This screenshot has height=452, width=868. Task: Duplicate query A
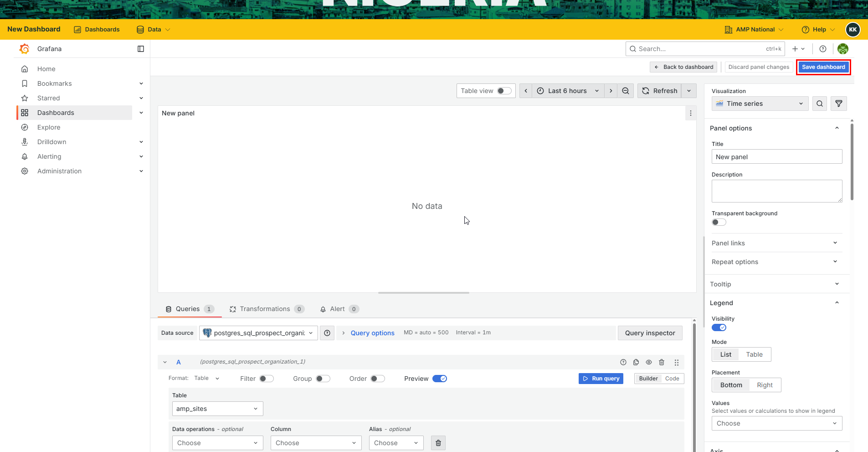click(636, 362)
